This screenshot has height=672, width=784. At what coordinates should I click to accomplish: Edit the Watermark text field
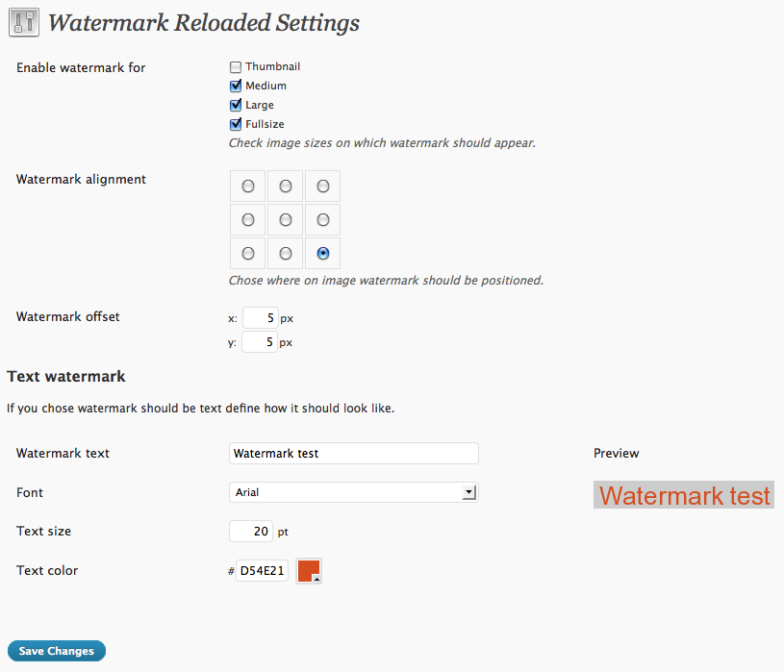click(353, 453)
